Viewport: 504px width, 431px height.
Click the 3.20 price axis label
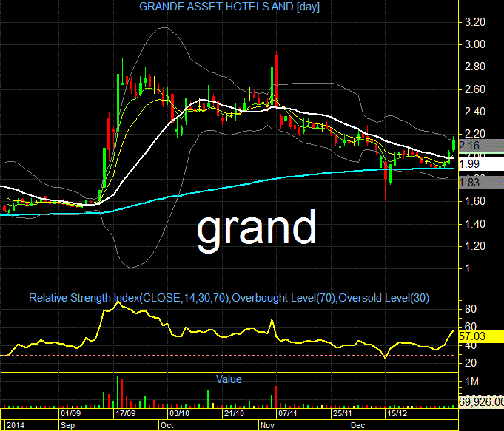pyautogui.click(x=474, y=22)
